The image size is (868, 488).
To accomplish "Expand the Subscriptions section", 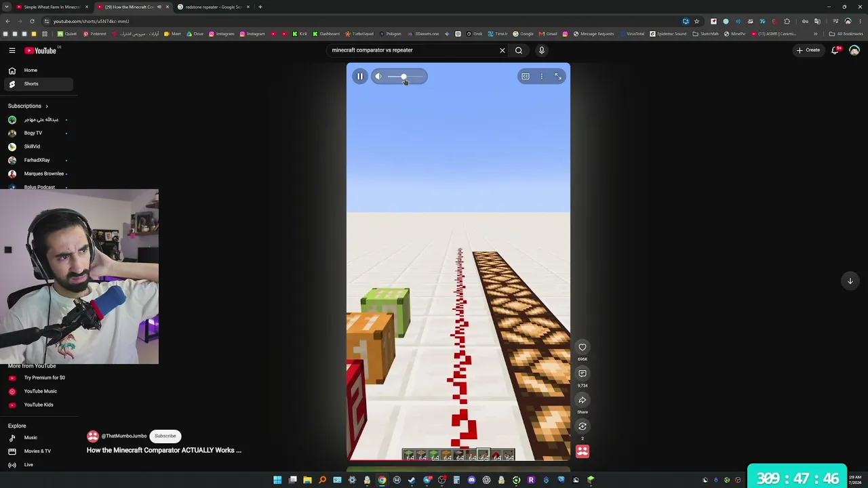I will coord(28,106).
